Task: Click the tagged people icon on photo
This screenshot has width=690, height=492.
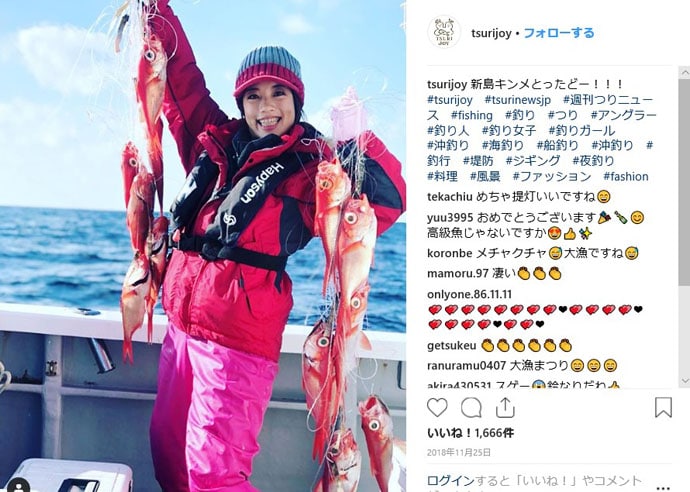Action: (x=19, y=485)
